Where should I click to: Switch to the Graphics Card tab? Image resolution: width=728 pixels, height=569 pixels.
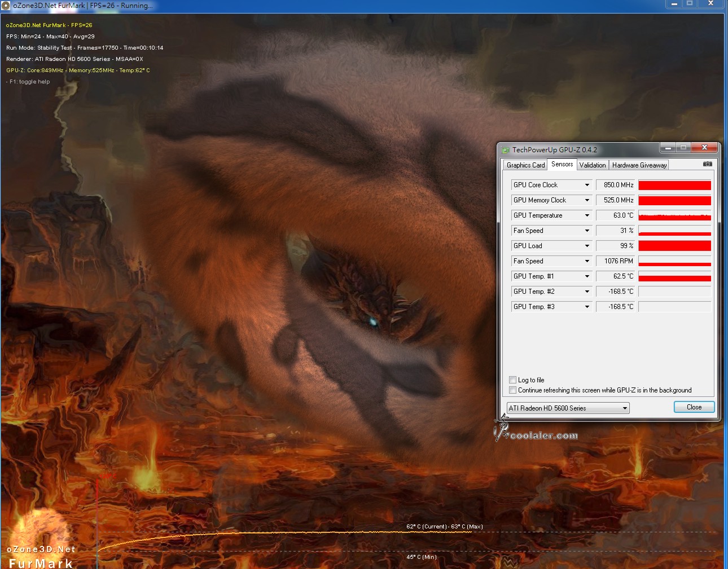[x=525, y=165]
